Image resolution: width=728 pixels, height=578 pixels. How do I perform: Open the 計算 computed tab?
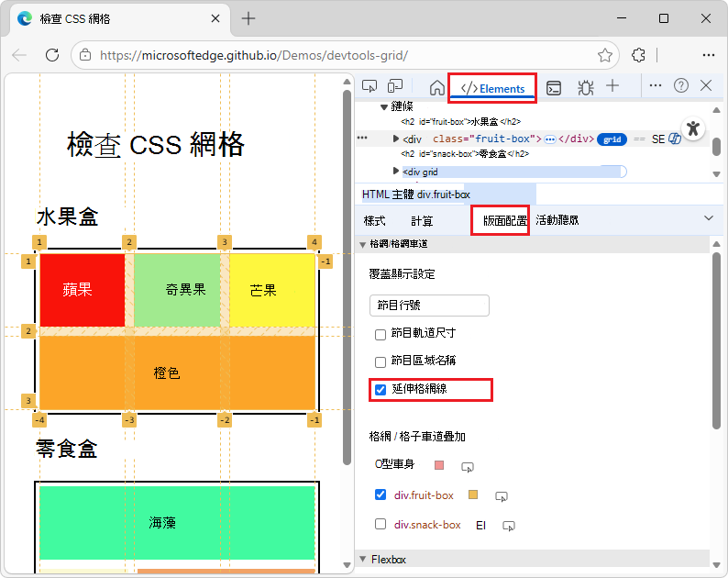click(422, 221)
